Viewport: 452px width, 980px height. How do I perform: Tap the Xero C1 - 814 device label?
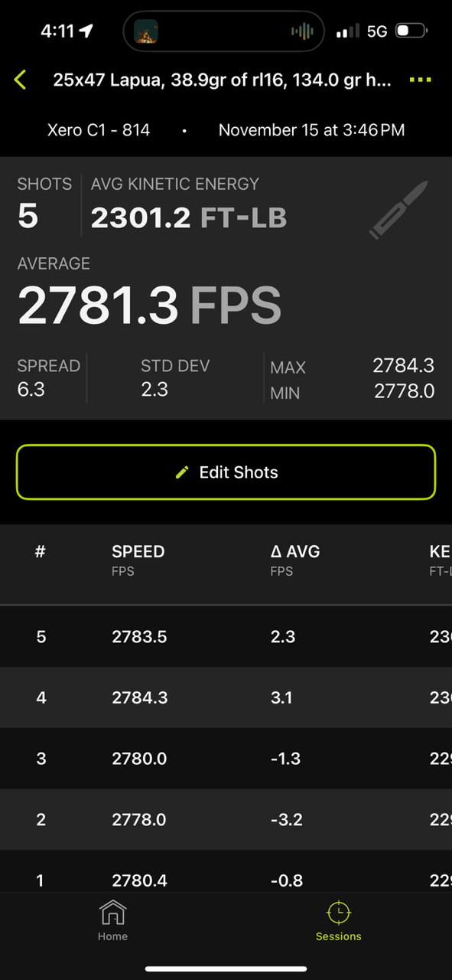99,129
